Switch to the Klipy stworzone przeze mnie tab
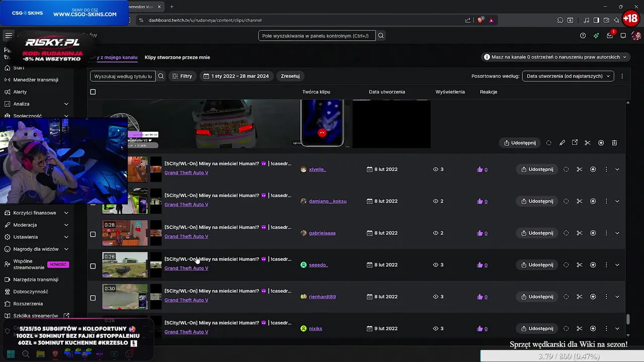 tap(177, 57)
